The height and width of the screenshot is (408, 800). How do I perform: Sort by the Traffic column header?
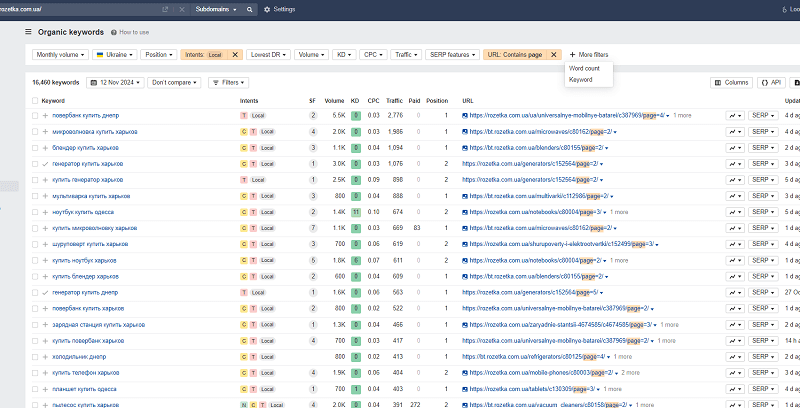click(394, 101)
